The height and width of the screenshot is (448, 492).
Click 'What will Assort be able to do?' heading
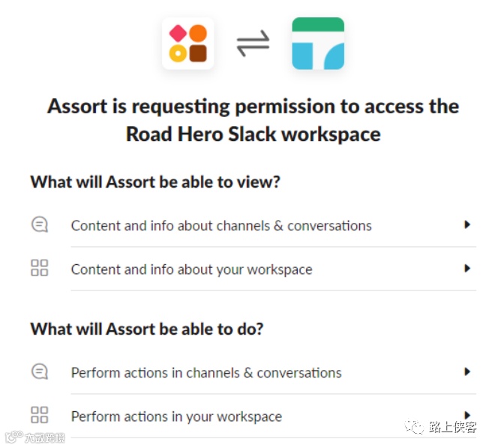pyautogui.click(x=147, y=329)
